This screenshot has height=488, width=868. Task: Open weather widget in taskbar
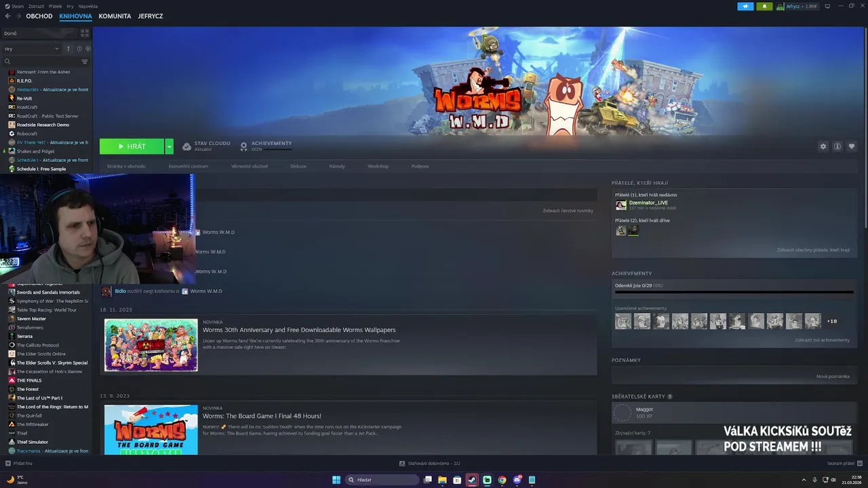tap(17, 480)
